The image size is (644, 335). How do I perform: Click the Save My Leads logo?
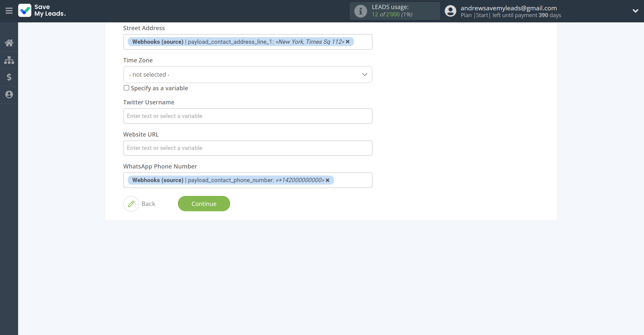pos(42,11)
